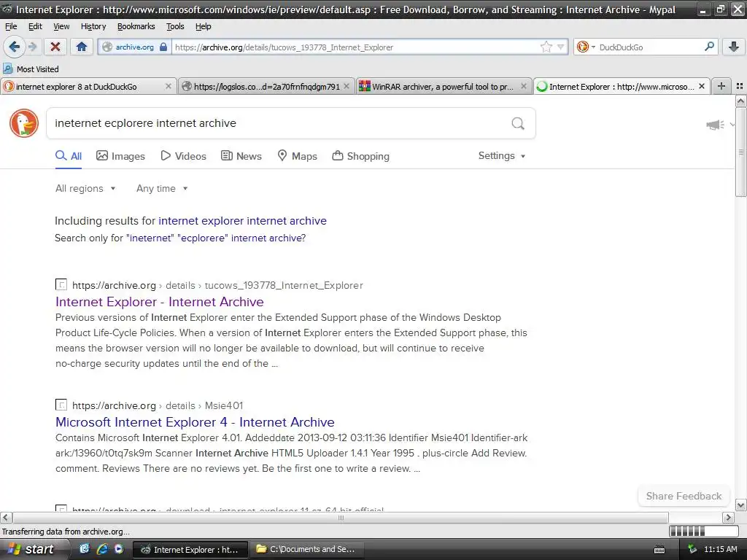
Task: Go to the home page
Action: point(82,47)
